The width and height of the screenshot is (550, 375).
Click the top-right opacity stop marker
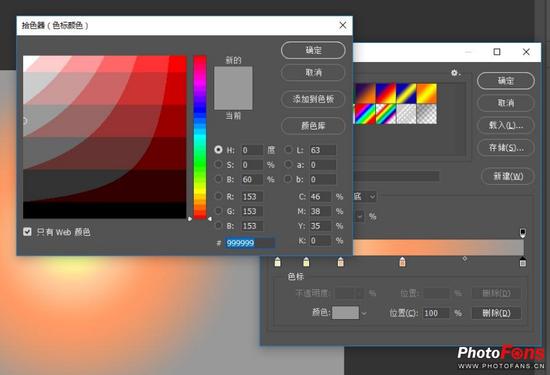[523, 233]
